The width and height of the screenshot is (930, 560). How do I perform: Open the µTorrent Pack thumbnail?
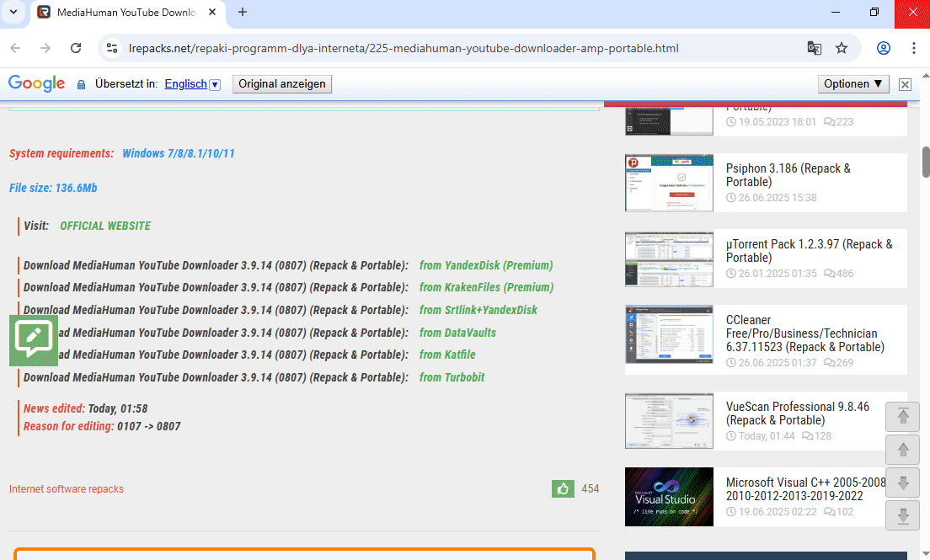669,259
